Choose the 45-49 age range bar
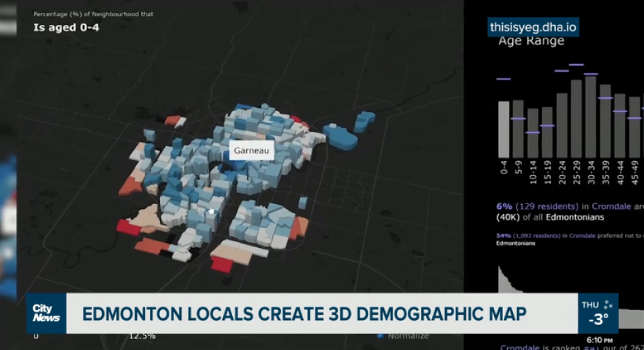Screen dimensions: 644x350 635,128
